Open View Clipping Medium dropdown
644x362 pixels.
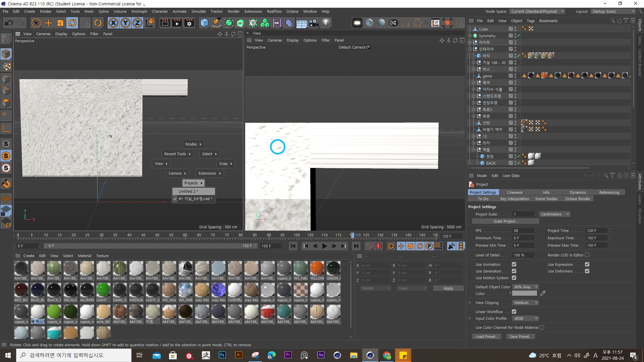pos(526,303)
